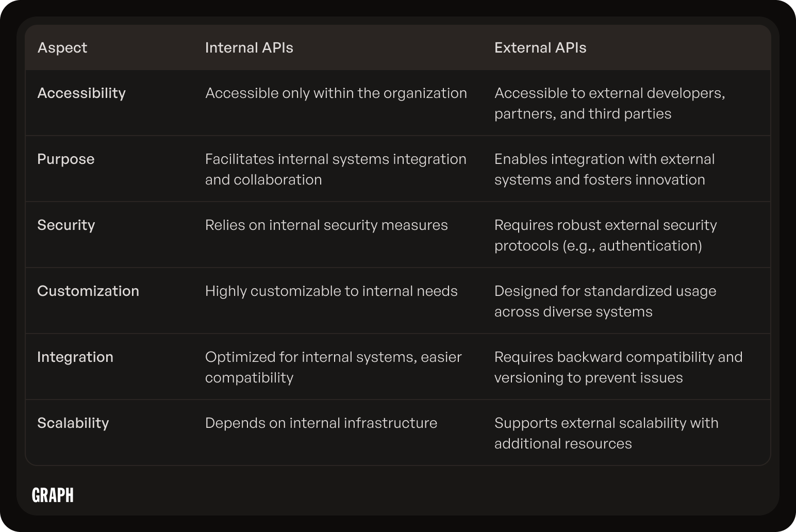Screen dimensions: 796x532
Task: Click the Scalability row label
Action: [x=73, y=423]
